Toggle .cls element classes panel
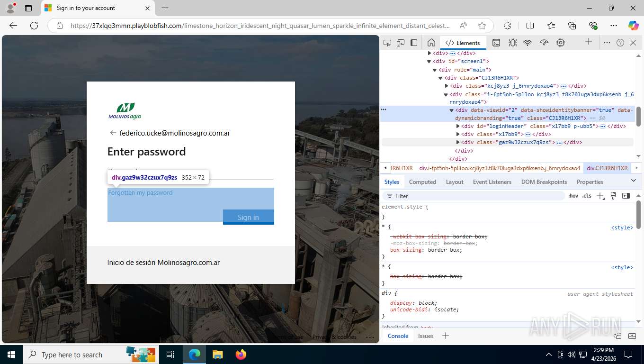 point(587,196)
